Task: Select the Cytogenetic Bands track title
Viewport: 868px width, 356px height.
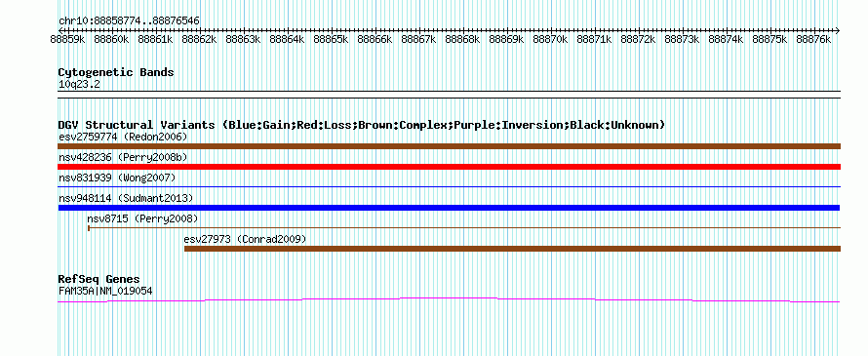Action: 116,72
